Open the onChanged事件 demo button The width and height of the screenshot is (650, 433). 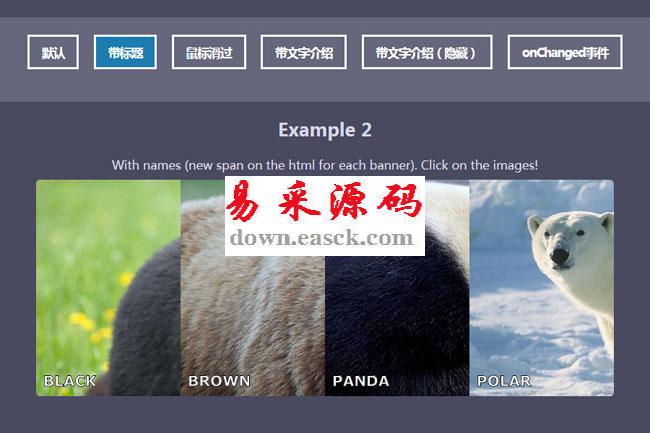point(565,52)
